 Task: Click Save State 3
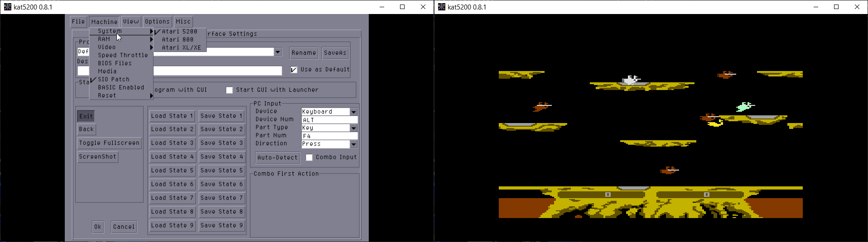pyautogui.click(x=222, y=143)
